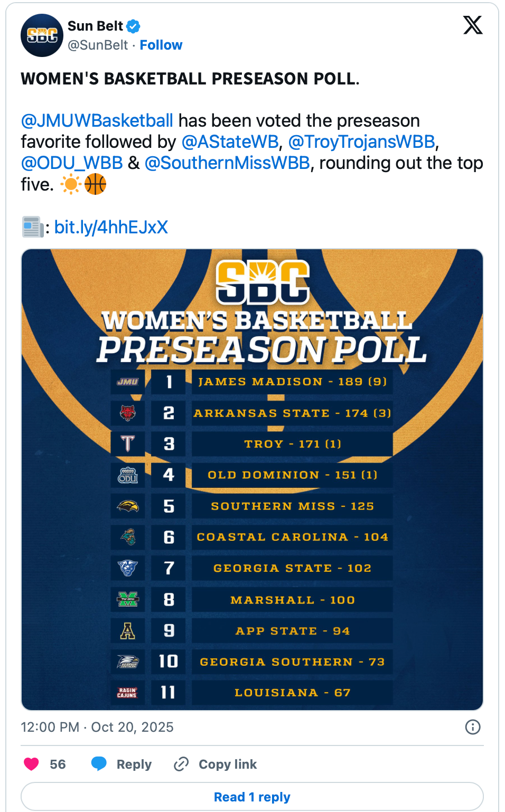Open the preseason poll image
Viewport: 505px width, 812px height.
point(252,479)
